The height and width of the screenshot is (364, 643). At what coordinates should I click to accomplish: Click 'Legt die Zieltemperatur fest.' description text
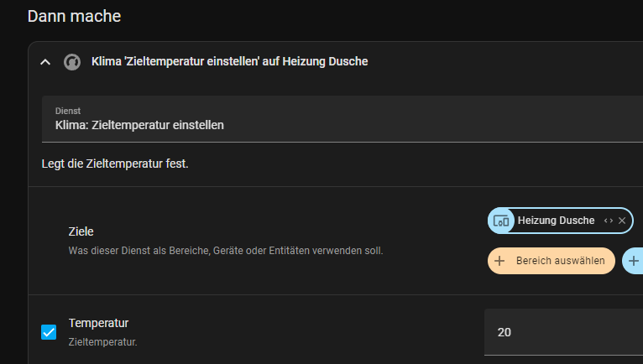click(115, 164)
